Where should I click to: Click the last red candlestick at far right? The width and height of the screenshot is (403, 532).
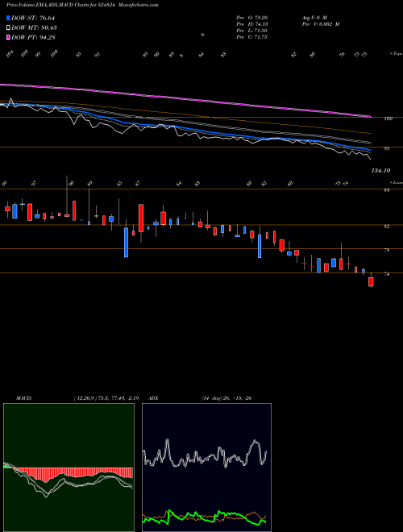371,282
